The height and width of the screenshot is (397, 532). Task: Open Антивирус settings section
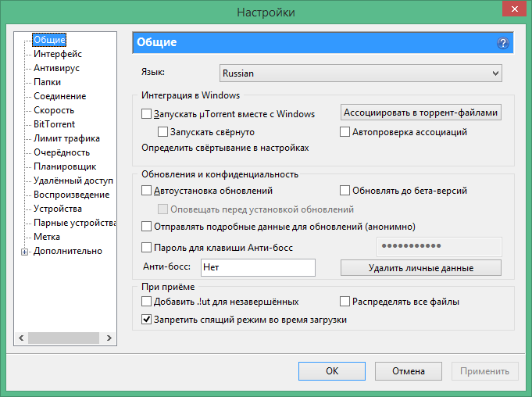pyautogui.click(x=56, y=68)
